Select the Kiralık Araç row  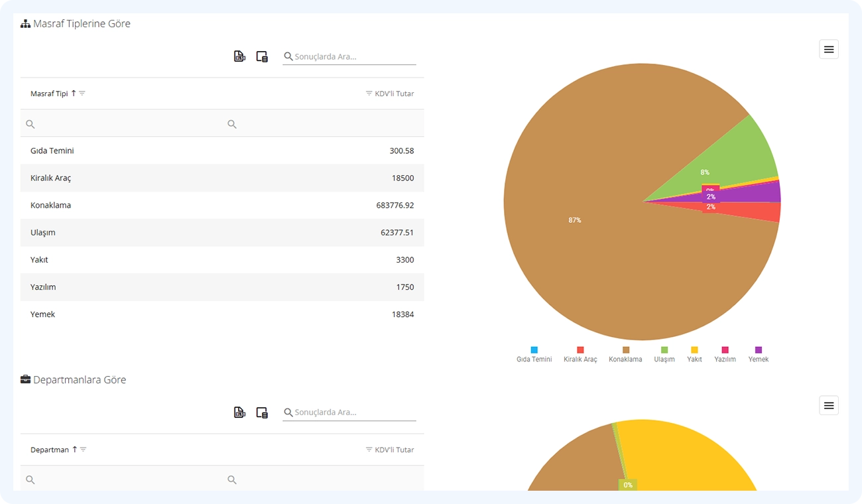coord(222,178)
